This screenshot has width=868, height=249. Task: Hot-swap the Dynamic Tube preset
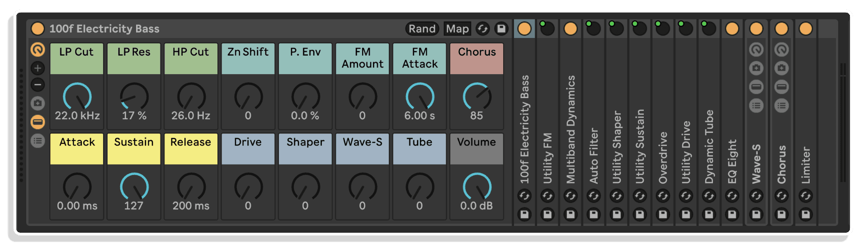[x=709, y=196]
